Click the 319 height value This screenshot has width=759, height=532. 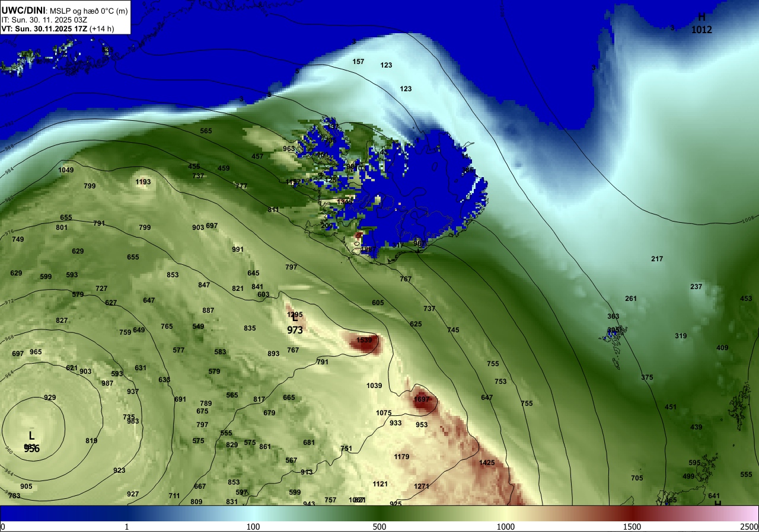[681, 336]
